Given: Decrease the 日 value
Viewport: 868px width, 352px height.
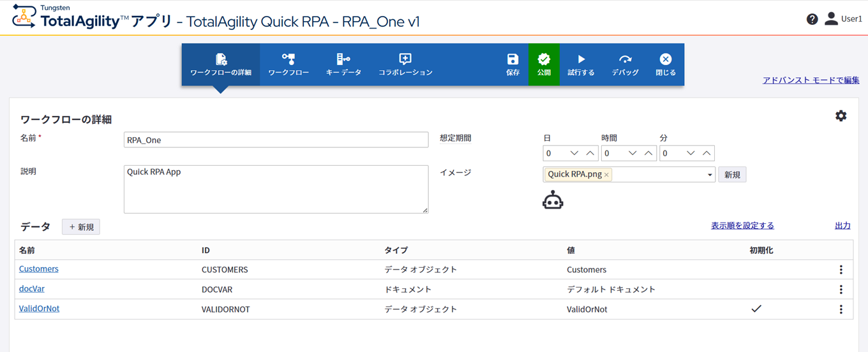Looking at the screenshot, I should 574,153.
